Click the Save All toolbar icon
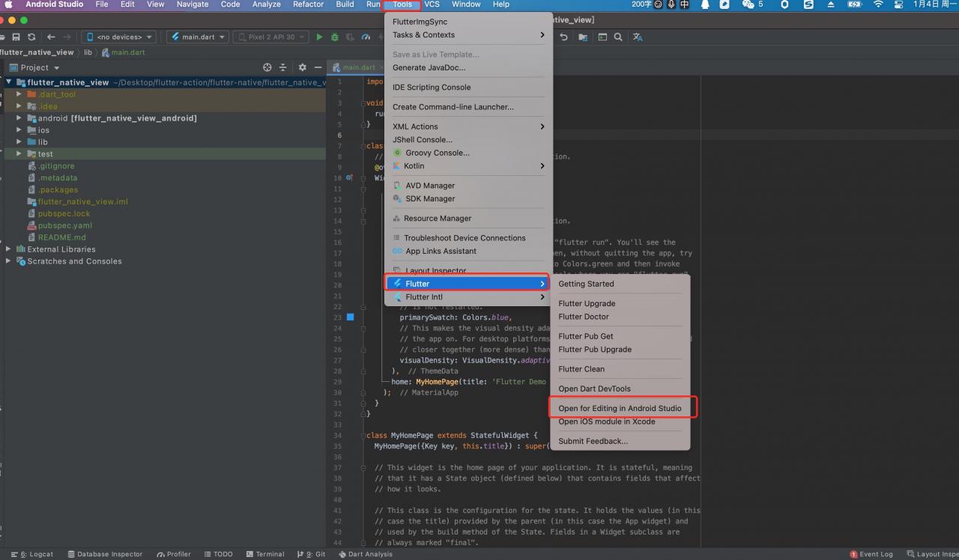This screenshot has height=560, width=959. 16,37
